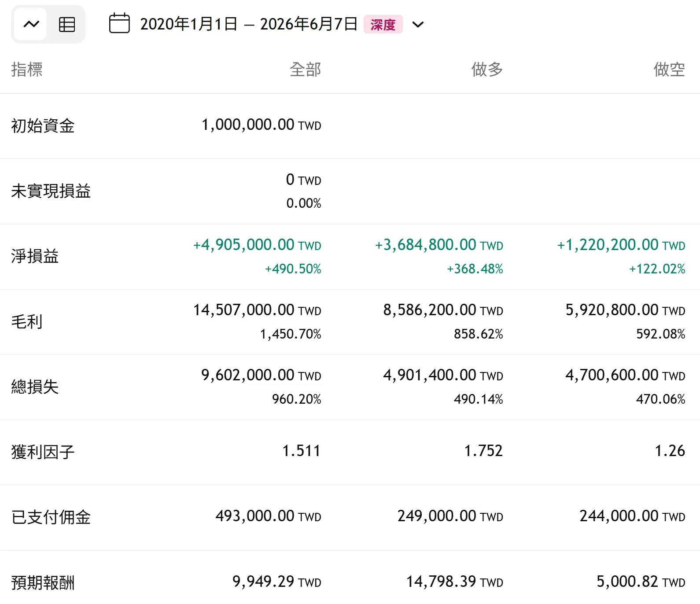The image size is (700, 604).
Task: Select the 初始資金 row label
Action: pos(43,125)
